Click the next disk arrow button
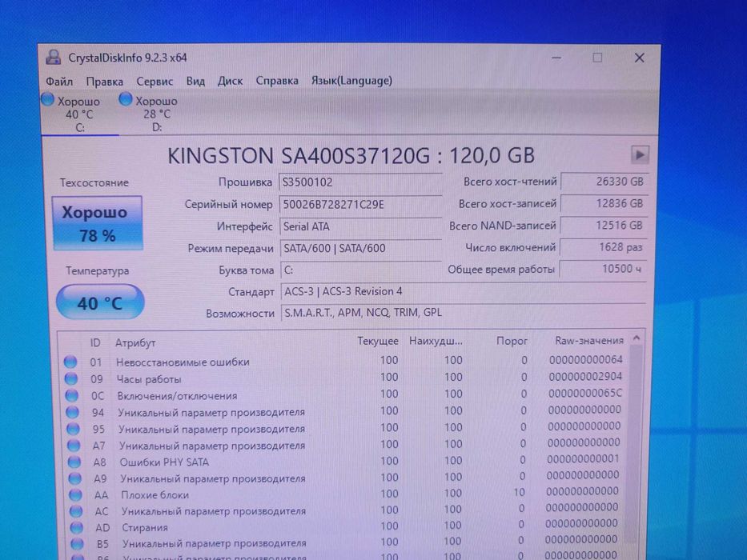The height and width of the screenshot is (560, 747). (640, 154)
